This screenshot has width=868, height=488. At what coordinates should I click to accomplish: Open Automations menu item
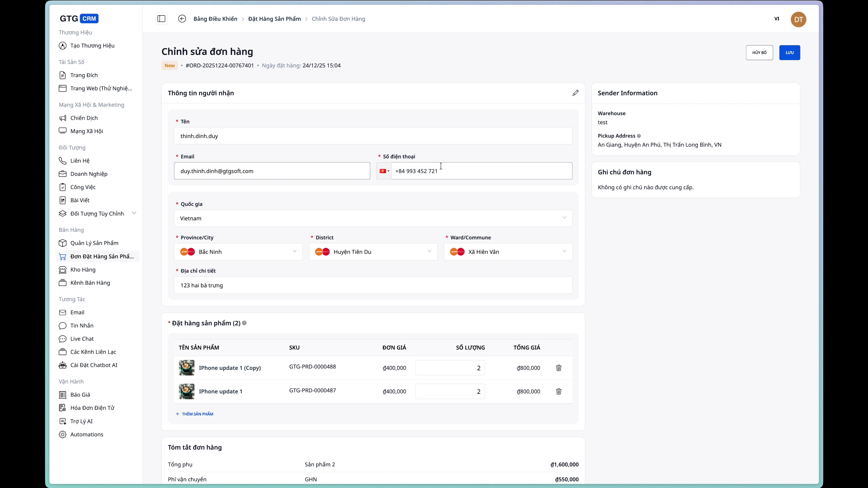(x=87, y=434)
